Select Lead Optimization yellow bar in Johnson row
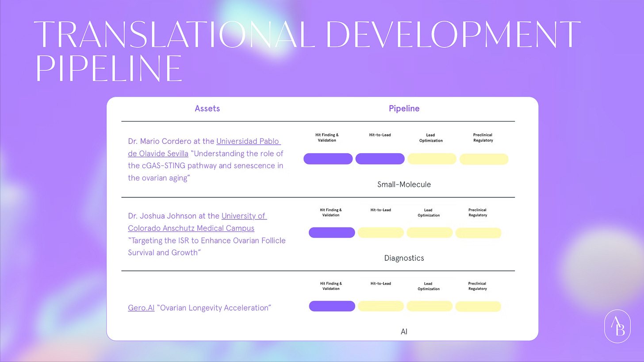This screenshot has height=362, width=644. (x=429, y=232)
